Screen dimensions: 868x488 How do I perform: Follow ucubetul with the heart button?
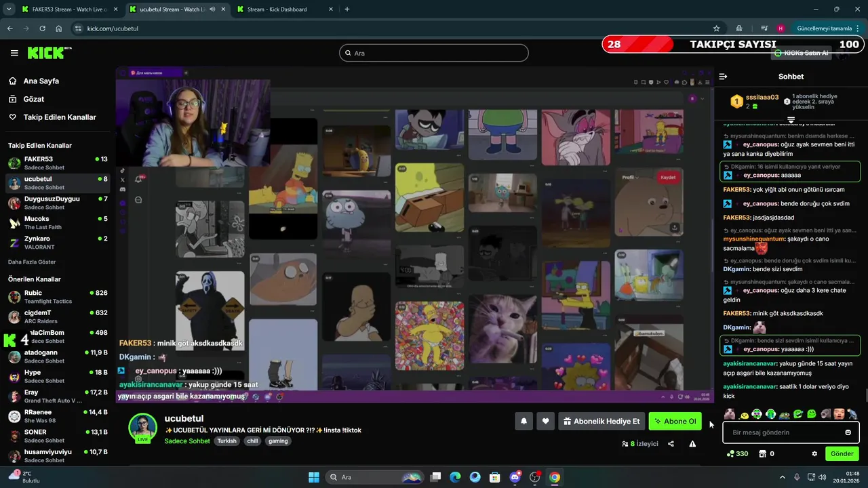(545, 421)
